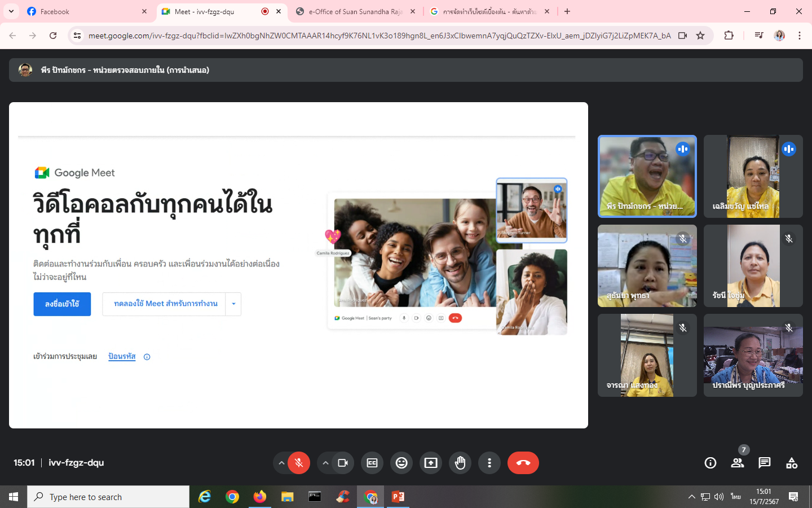Click the present screen icon
Image resolution: width=812 pixels, height=508 pixels.
coord(431,463)
